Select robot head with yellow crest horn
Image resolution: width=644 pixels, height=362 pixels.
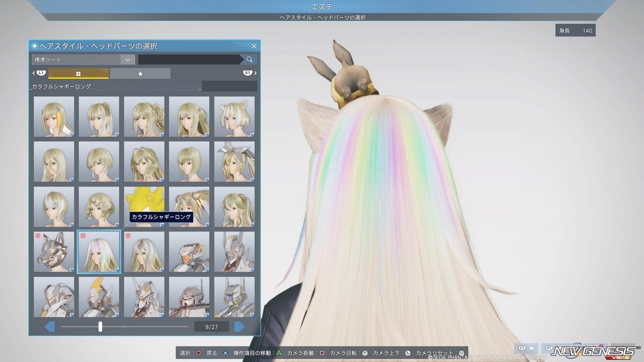coord(99,297)
